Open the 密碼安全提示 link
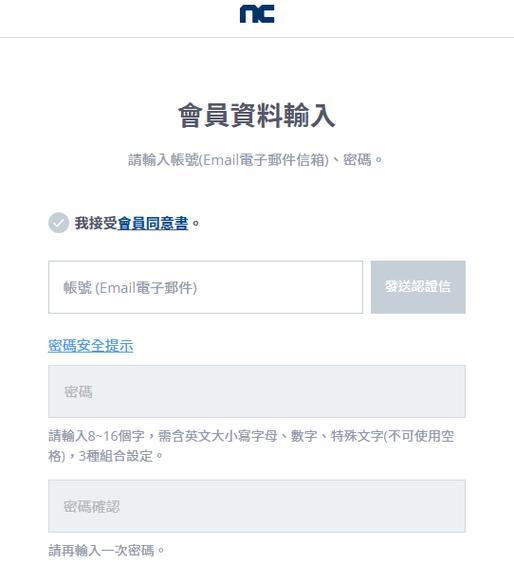The height and width of the screenshot is (566, 514). coord(91,346)
